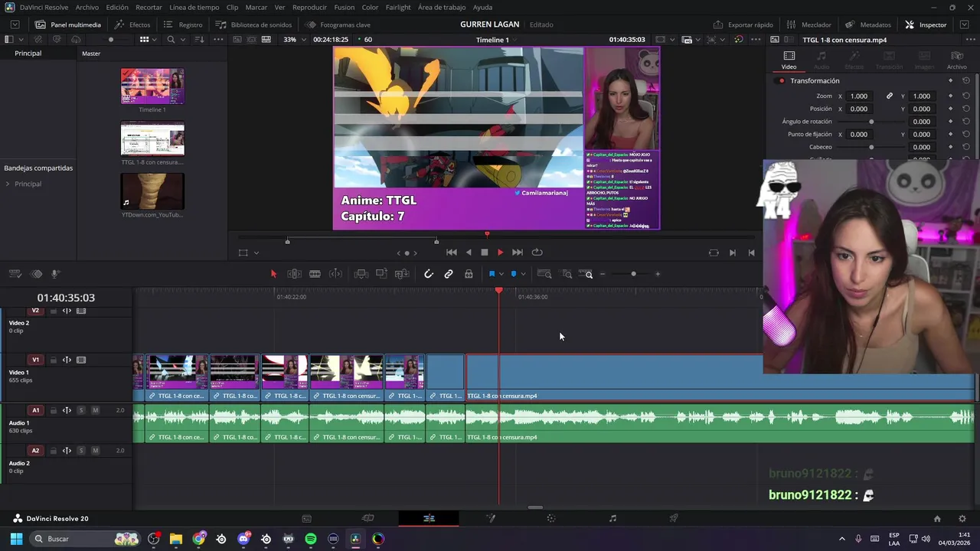Mute Audio 1 track with M
The image size is (980, 551).
(95, 410)
